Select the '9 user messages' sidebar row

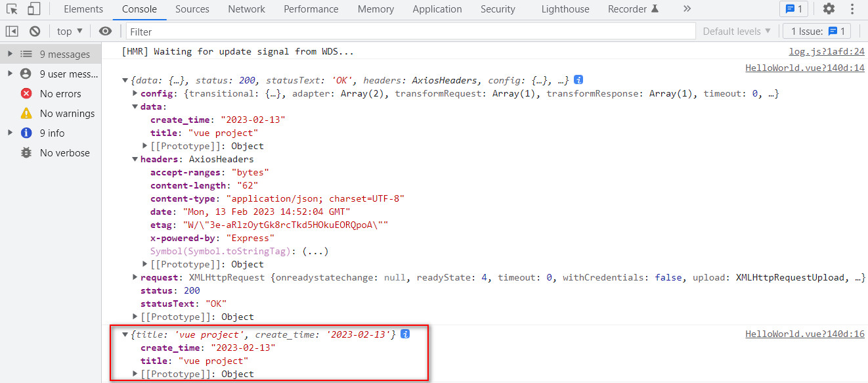click(x=51, y=74)
